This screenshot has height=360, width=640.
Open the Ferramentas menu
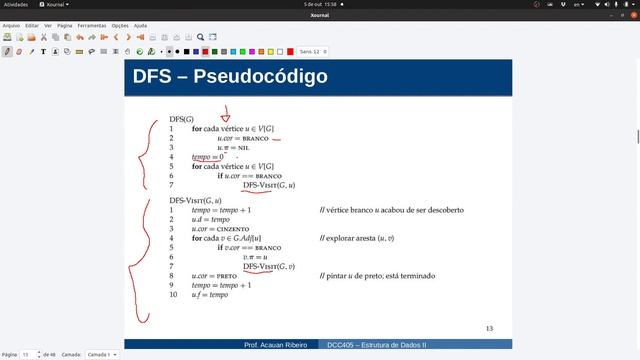point(92,26)
